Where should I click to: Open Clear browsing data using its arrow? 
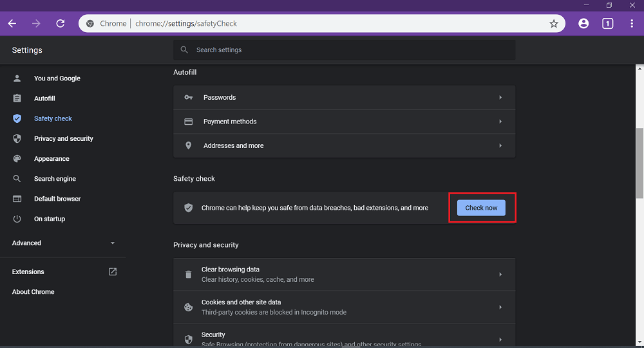pyautogui.click(x=500, y=275)
